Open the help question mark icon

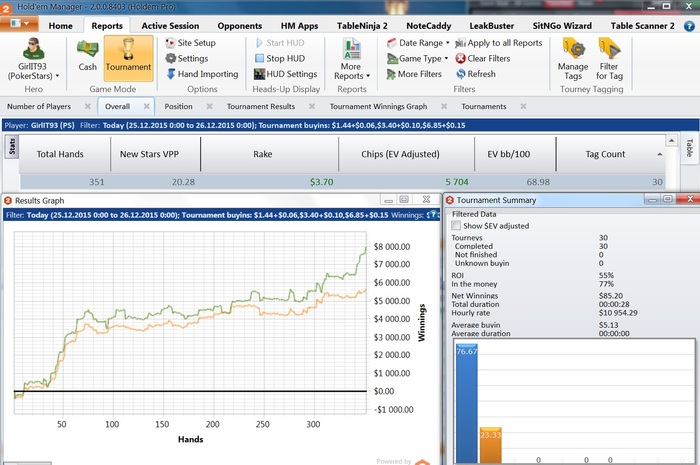689,26
